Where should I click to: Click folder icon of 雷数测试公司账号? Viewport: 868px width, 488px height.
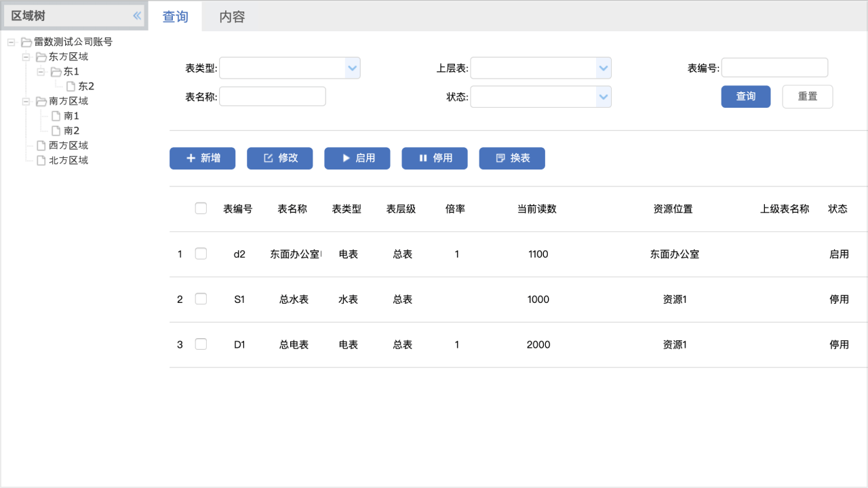click(x=26, y=42)
